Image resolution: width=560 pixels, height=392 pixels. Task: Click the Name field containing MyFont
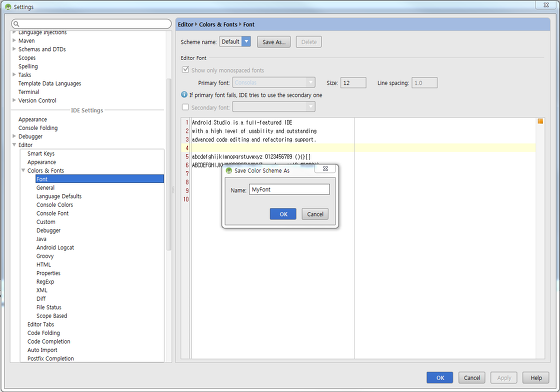[289, 189]
